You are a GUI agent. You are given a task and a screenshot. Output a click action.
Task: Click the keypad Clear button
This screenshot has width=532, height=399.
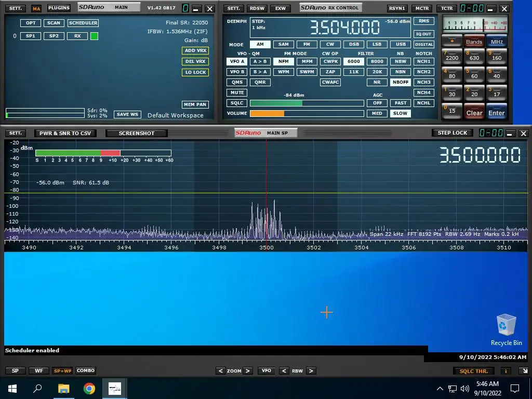(x=474, y=113)
